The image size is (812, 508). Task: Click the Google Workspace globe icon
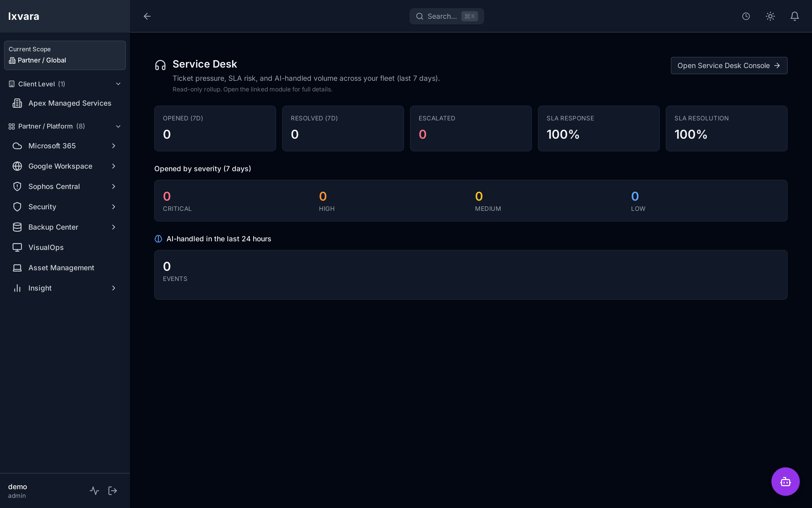pos(17,166)
